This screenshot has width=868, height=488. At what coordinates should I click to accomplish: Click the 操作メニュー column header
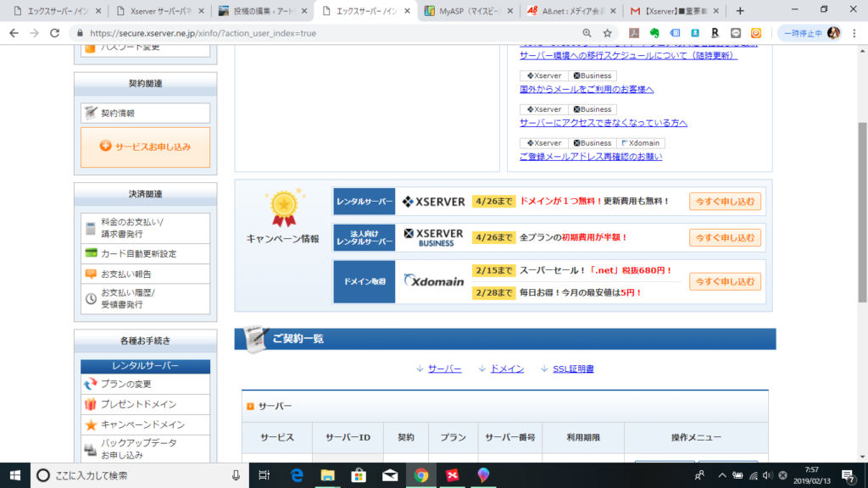click(696, 438)
